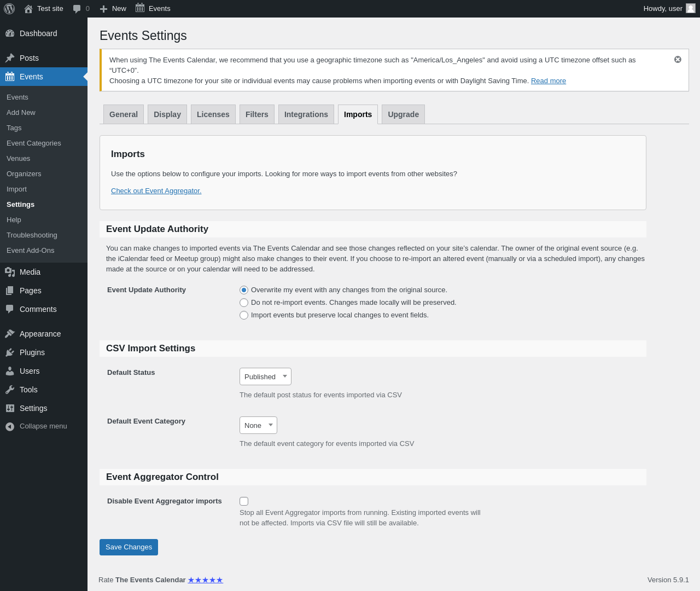Open the Default Status dropdown

[265, 376]
